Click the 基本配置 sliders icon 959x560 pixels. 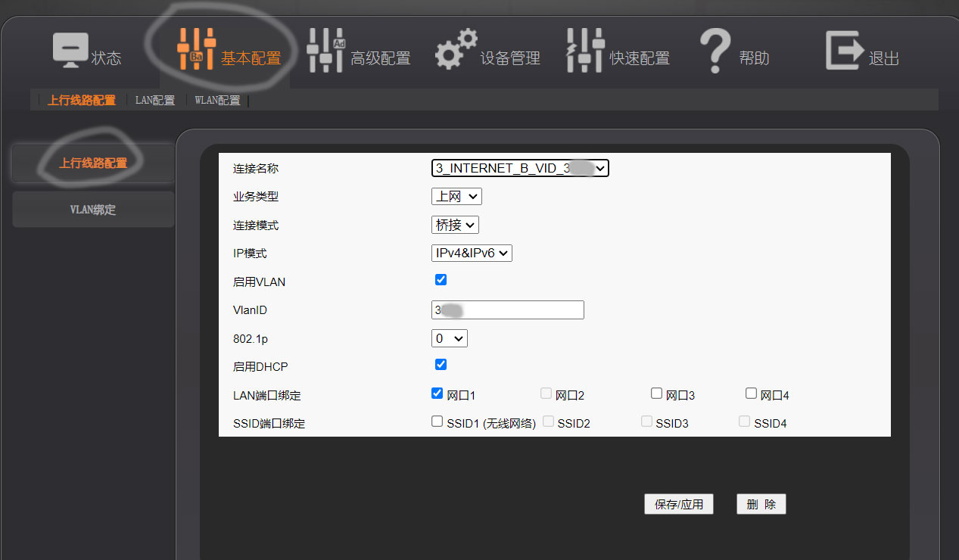(196, 51)
